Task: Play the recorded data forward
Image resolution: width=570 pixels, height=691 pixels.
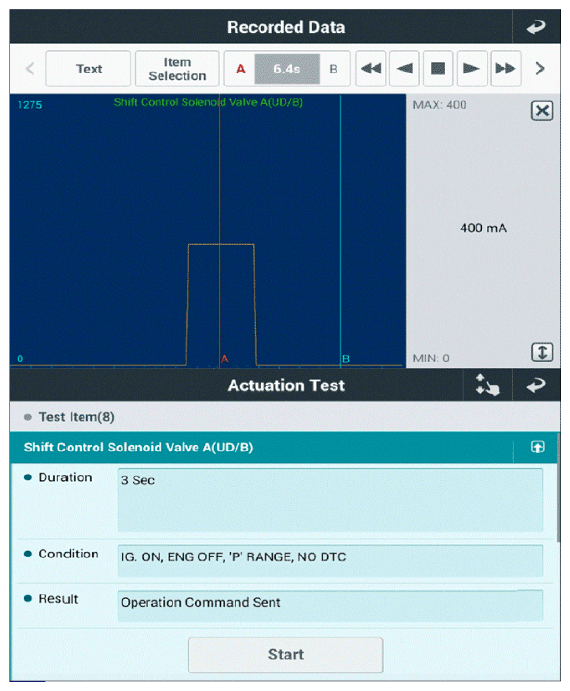Action: pos(472,68)
